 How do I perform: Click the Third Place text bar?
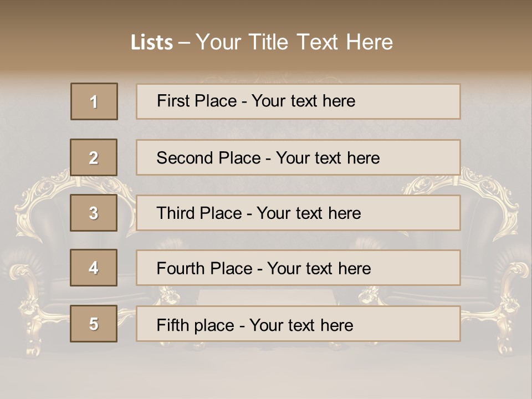(298, 213)
